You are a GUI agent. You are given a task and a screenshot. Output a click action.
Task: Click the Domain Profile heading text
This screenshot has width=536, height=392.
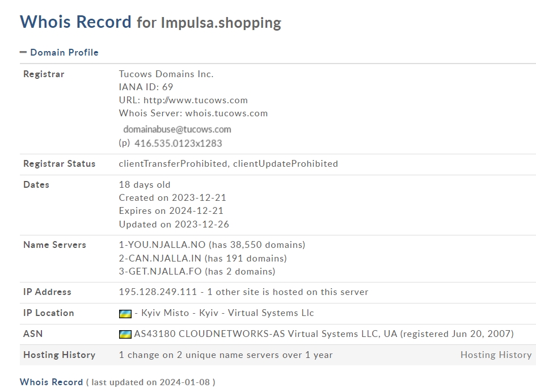pos(64,52)
